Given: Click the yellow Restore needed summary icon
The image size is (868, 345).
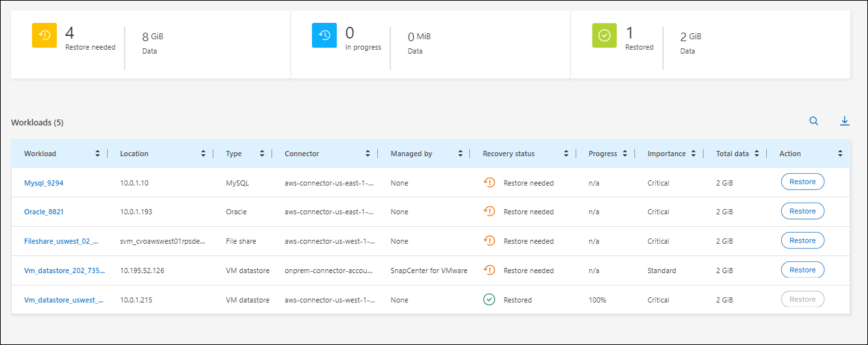Looking at the screenshot, I should [x=44, y=36].
